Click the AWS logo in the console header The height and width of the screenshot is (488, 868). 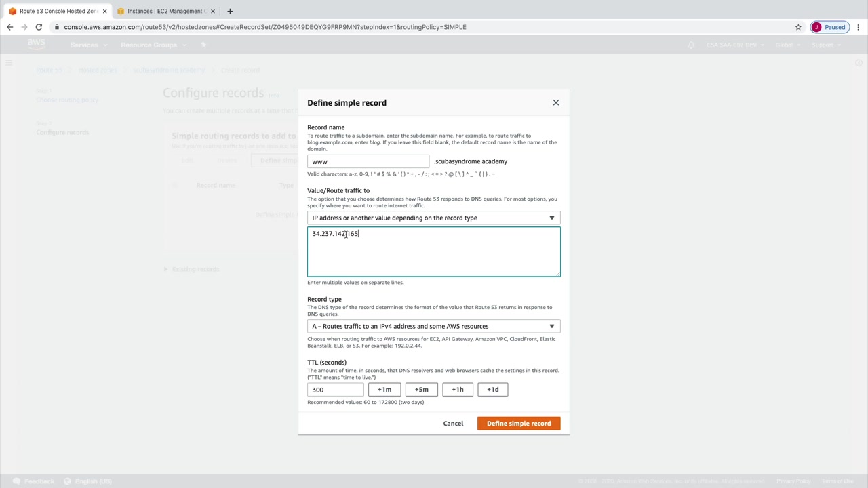tap(37, 45)
